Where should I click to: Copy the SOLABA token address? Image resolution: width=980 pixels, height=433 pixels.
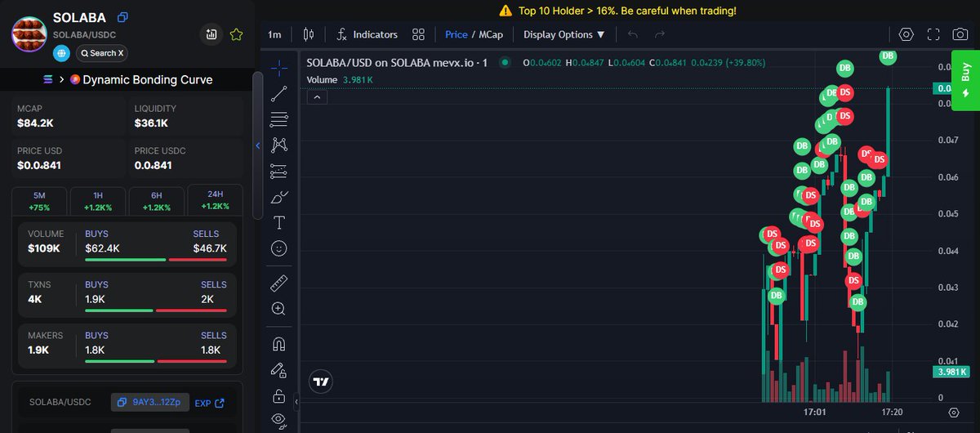tap(122, 17)
